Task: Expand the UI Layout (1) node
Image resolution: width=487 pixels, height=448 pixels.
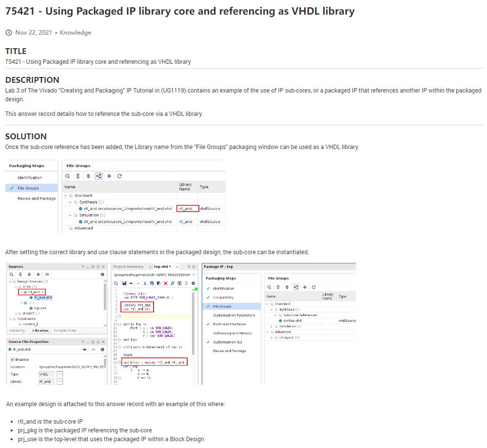Action: [x=271, y=337]
